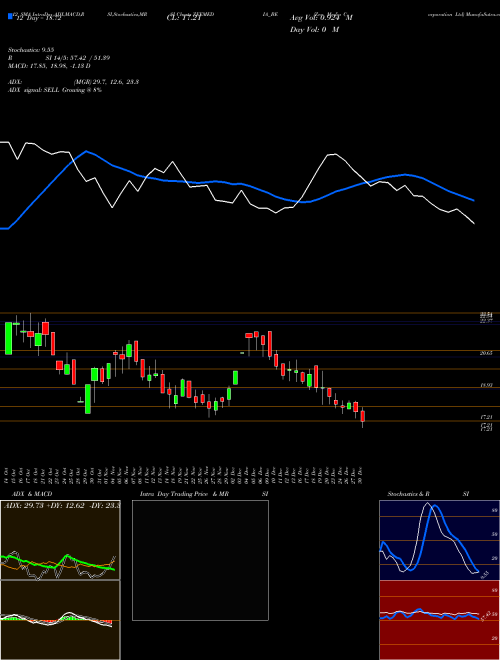Click the 'Day Vol: 0 M' label

coord(314,30)
